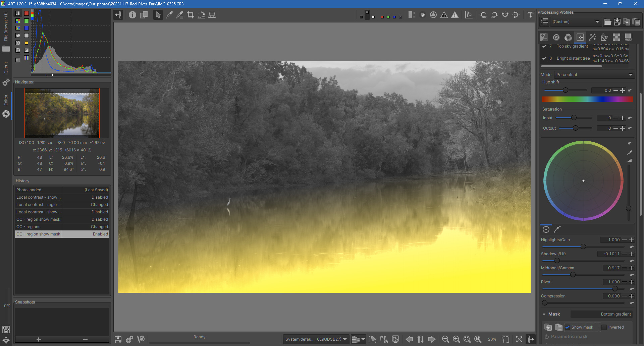644x346 pixels.
Task: Copy the current profile to clipboard
Action: (x=627, y=22)
